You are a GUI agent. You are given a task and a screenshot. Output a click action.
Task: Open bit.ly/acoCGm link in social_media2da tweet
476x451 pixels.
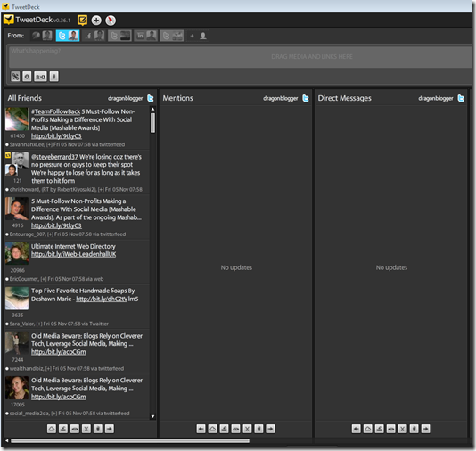59,397
